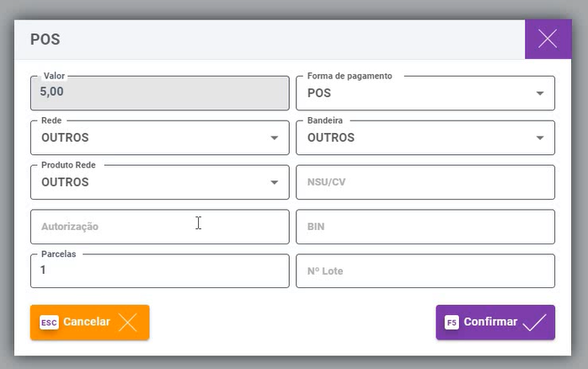Image resolution: width=588 pixels, height=369 pixels.
Task: Focus the NSU/CV input field
Action: (x=425, y=182)
